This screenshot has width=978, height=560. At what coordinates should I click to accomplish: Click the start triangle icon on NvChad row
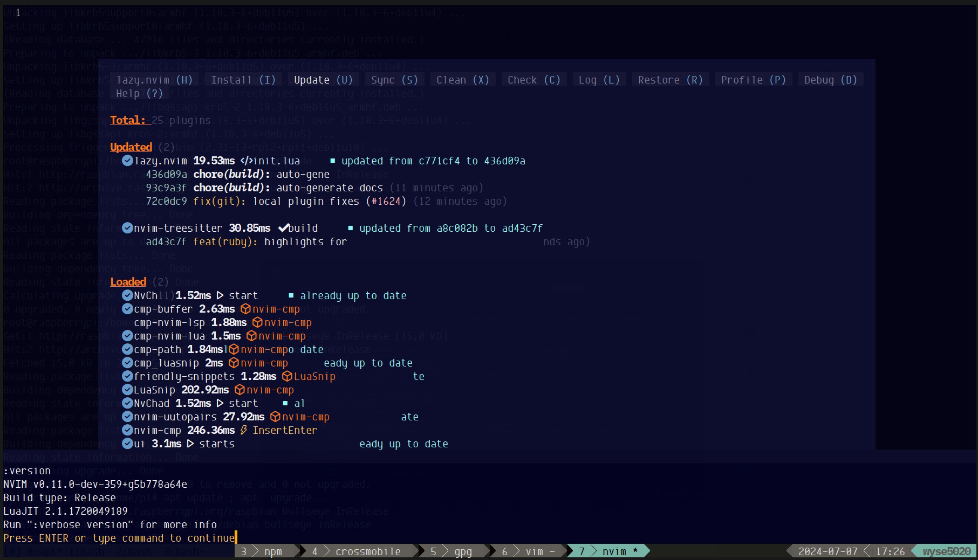(x=220, y=403)
